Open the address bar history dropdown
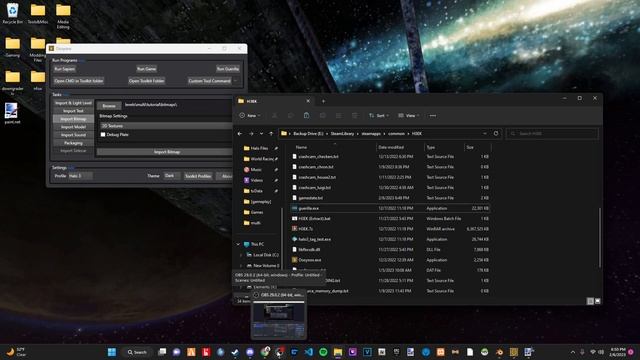Screen dimensions: 640x360 pos(484,133)
